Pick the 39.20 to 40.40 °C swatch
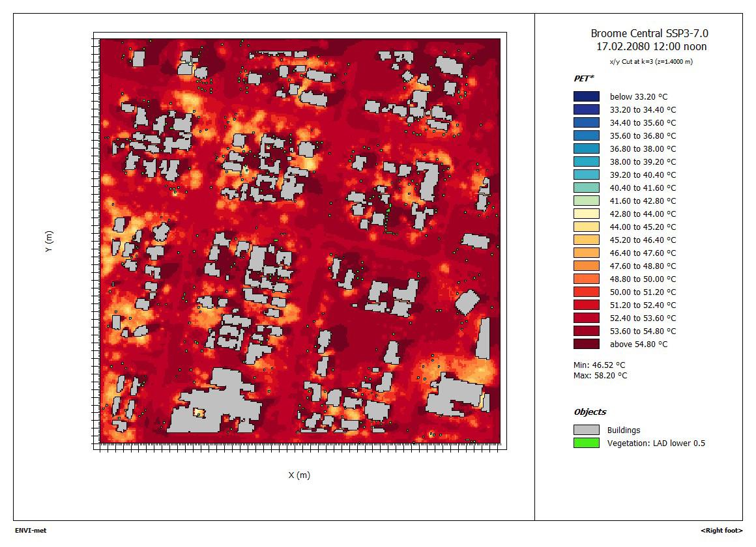The width and height of the screenshot is (756, 547). coord(587,175)
